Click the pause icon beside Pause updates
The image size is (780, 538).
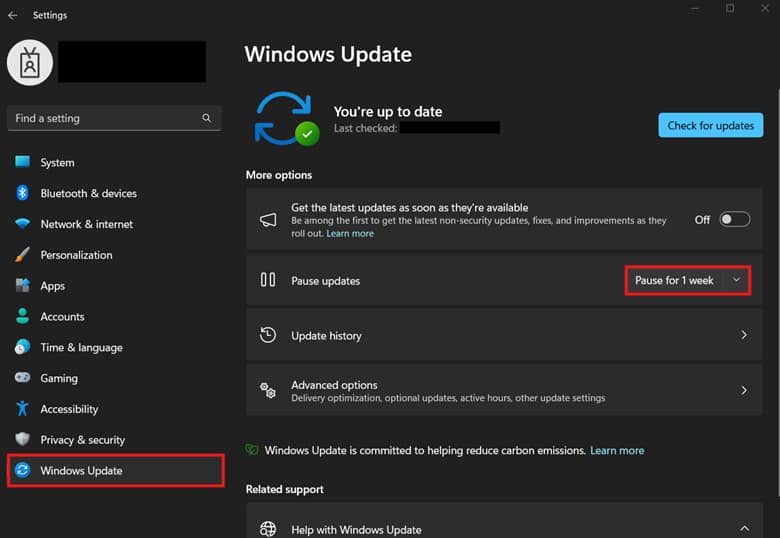tap(268, 279)
